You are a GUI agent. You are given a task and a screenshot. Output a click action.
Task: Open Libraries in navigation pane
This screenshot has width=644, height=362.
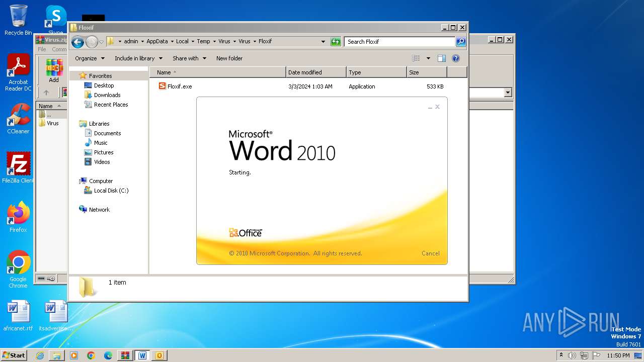pyautogui.click(x=99, y=124)
